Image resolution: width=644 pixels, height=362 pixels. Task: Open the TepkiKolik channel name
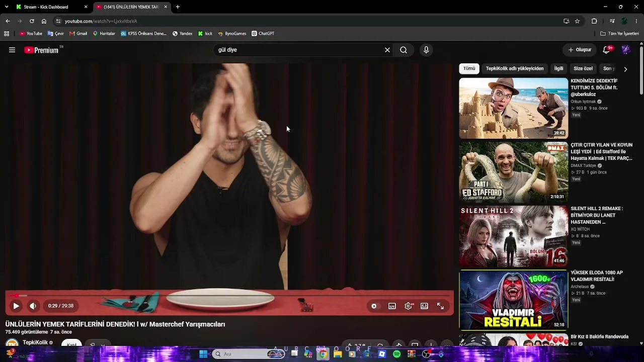tap(35, 342)
